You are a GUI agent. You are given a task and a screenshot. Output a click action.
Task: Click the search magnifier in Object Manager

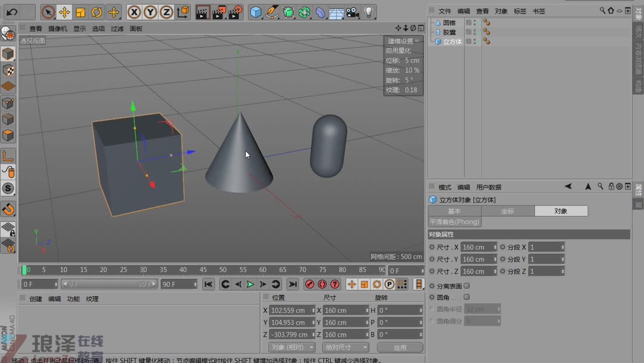(x=602, y=10)
